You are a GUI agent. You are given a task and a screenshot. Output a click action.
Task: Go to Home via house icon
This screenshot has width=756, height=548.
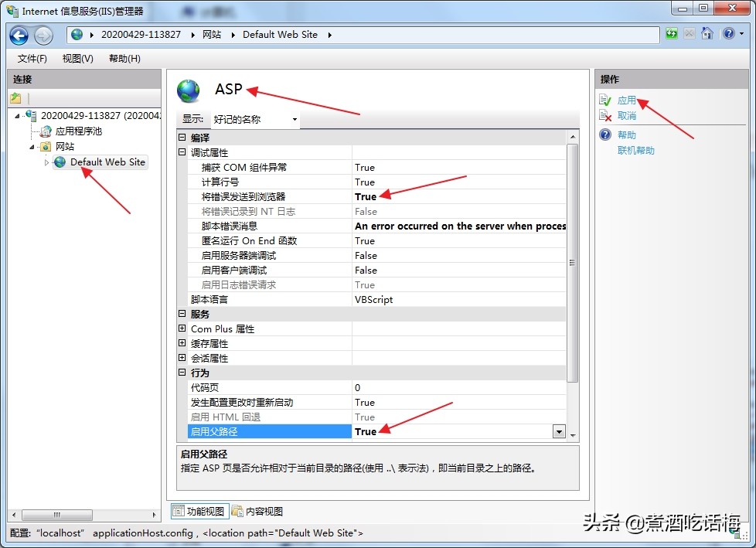[x=707, y=34]
